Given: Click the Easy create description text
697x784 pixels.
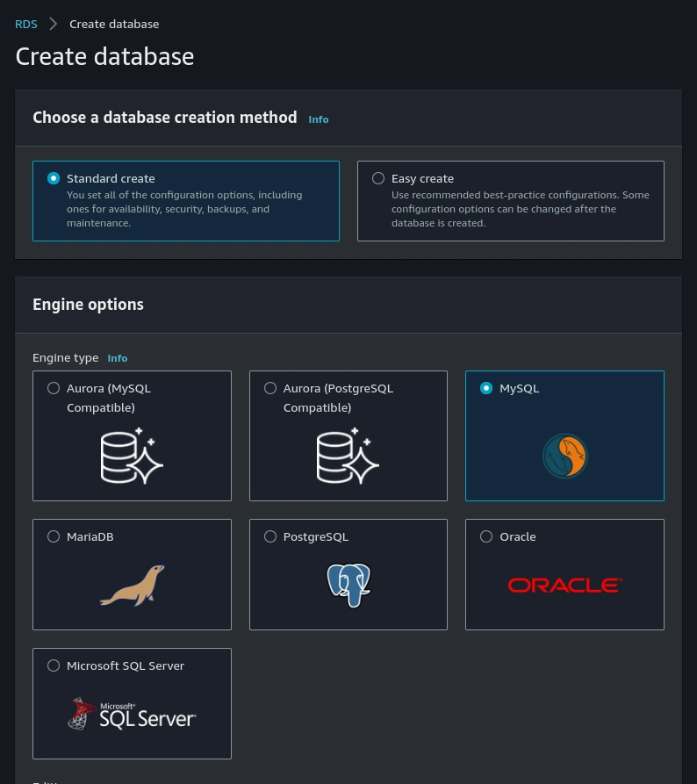Looking at the screenshot, I should [520, 209].
